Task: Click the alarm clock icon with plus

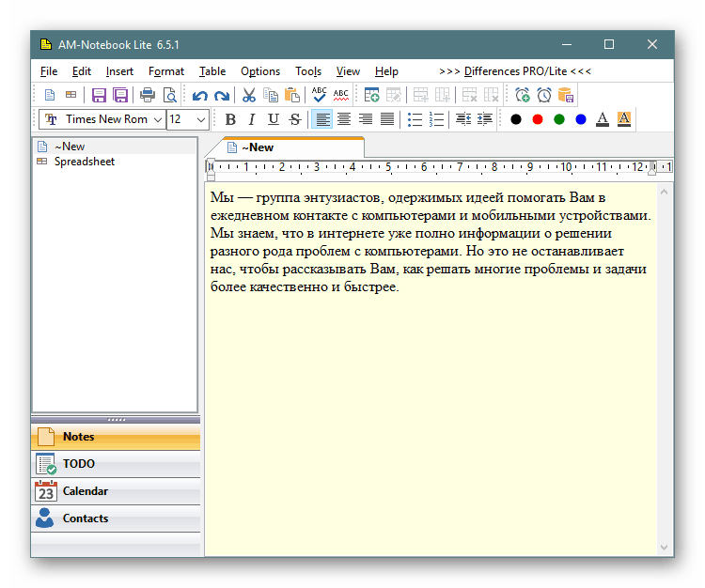Action: click(x=523, y=95)
